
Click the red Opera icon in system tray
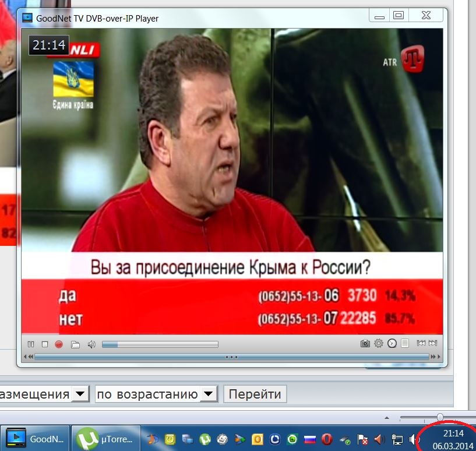[x=327, y=439]
